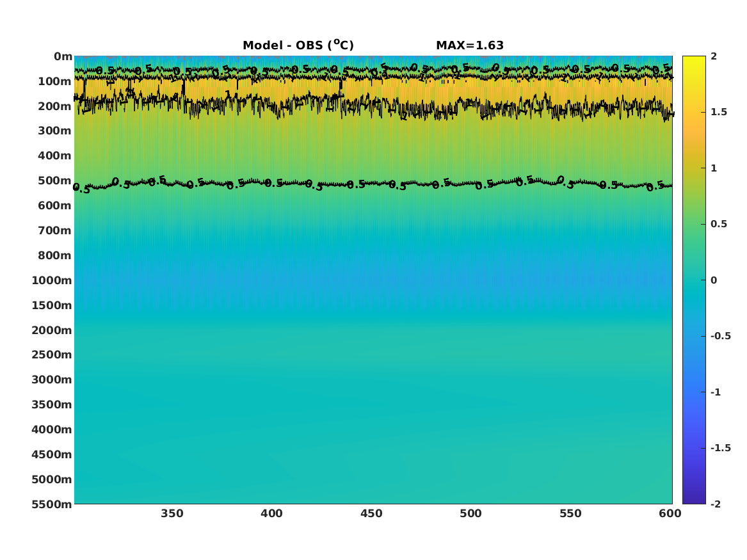Click the colorbar '-1.5' tick label
Image resolution: width=747 pixels, height=560 pixels.
pos(720,447)
